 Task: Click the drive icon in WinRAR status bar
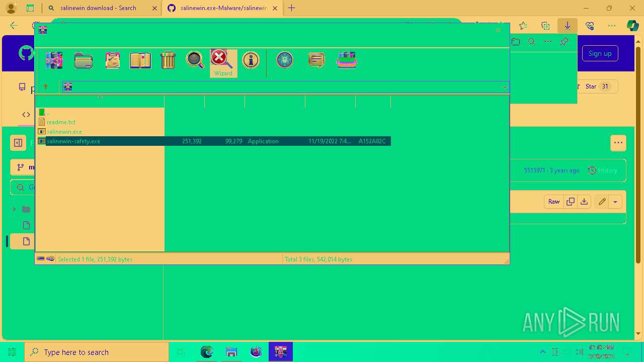tap(41, 259)
